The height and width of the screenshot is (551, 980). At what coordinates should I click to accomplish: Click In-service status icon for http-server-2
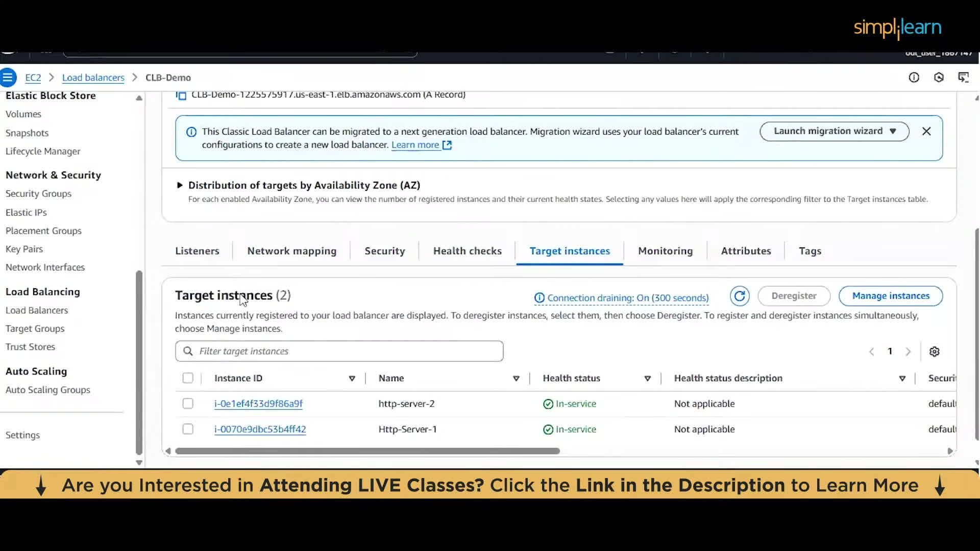tap(548, 404)
